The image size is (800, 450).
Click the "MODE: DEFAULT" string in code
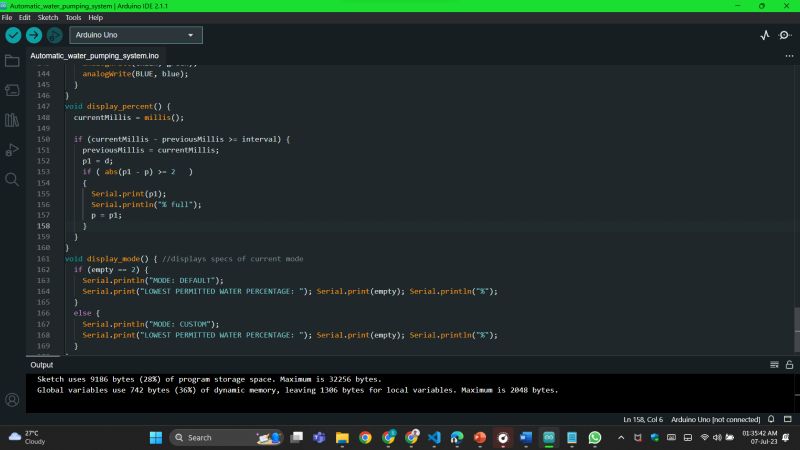pyautogui.click(x=181, y=280)
